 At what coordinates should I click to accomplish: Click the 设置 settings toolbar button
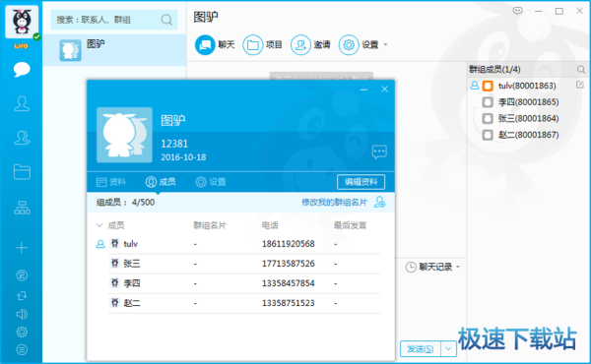(359, 45)
